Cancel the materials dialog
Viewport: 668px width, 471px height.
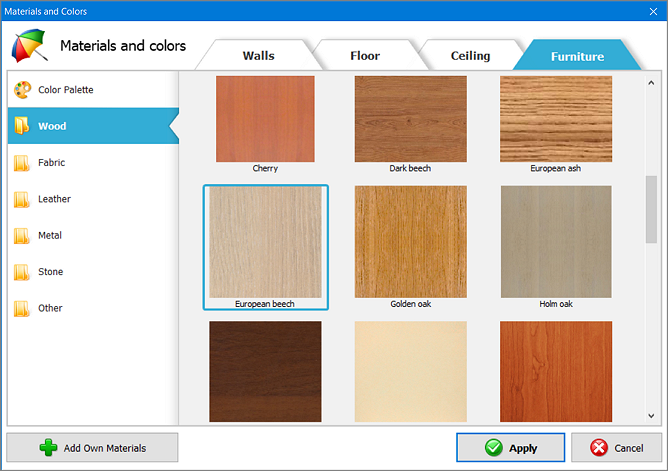(616, 448)
